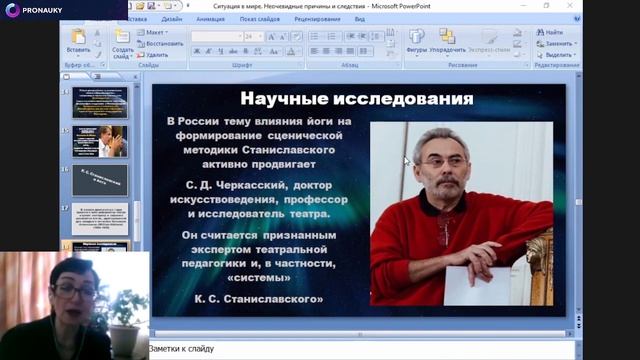Click the Convert to SmartArt icon
This screenshot has width=640, height=360.
(x=390, y=54)
